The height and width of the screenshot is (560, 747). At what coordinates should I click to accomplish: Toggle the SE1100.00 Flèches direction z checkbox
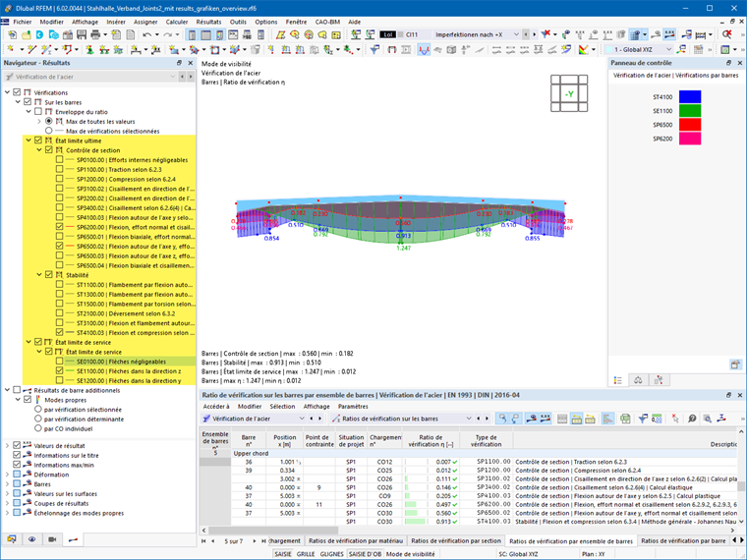tap(59, 372)
